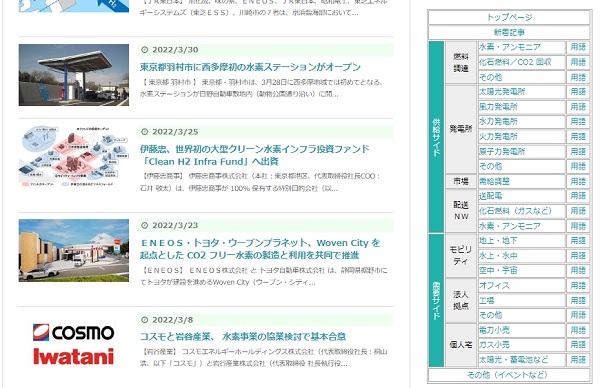This screenshot has height=388, width=600.
Task: Open 用語 for the ガス小売 row
Action: click(x=578, y=345)
